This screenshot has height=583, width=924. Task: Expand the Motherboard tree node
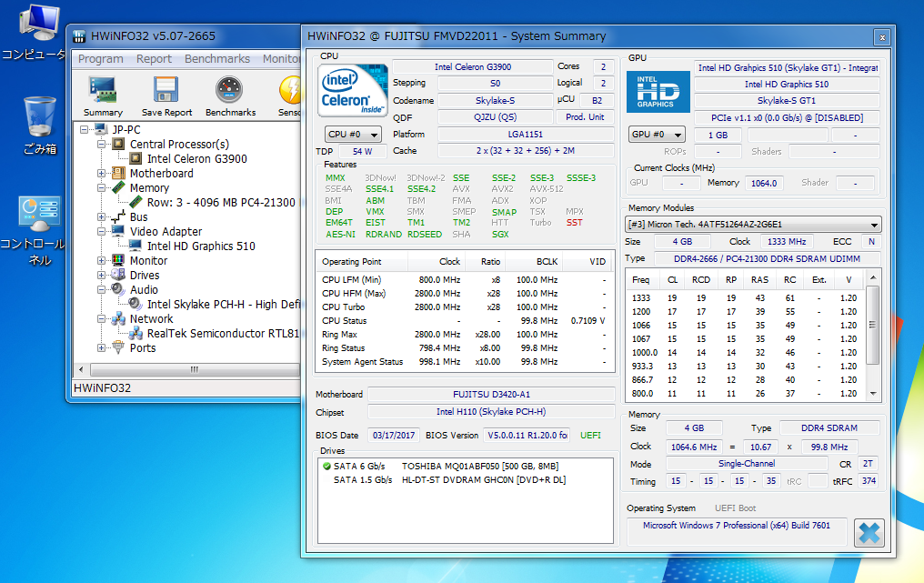click(102, 174)
